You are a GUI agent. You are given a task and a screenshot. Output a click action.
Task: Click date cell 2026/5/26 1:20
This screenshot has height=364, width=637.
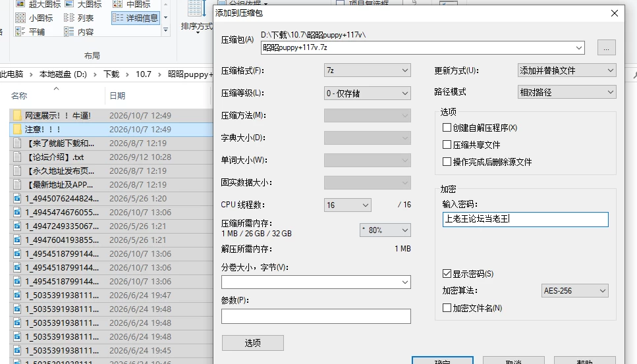coord(138,198)
